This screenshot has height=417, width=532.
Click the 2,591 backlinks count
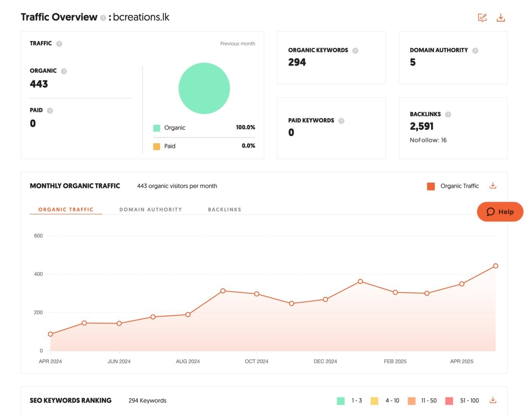pyautogui.click(x=421, y=126)
